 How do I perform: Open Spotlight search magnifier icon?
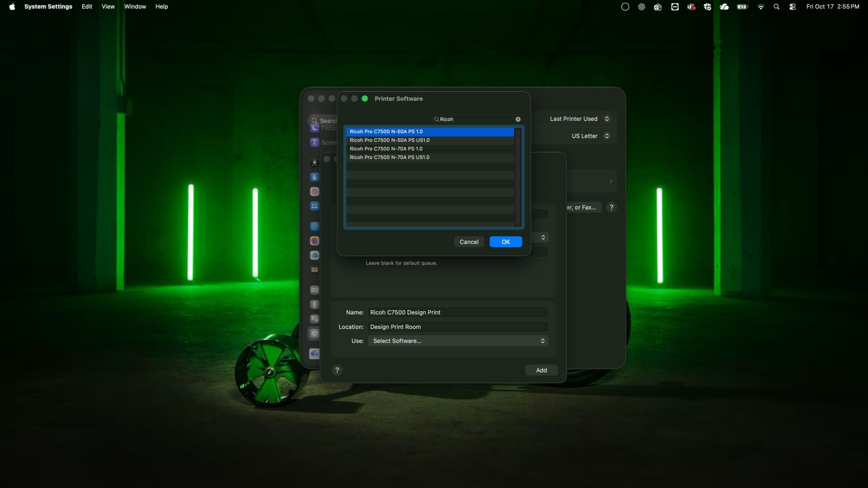click(x=777, y=7)
